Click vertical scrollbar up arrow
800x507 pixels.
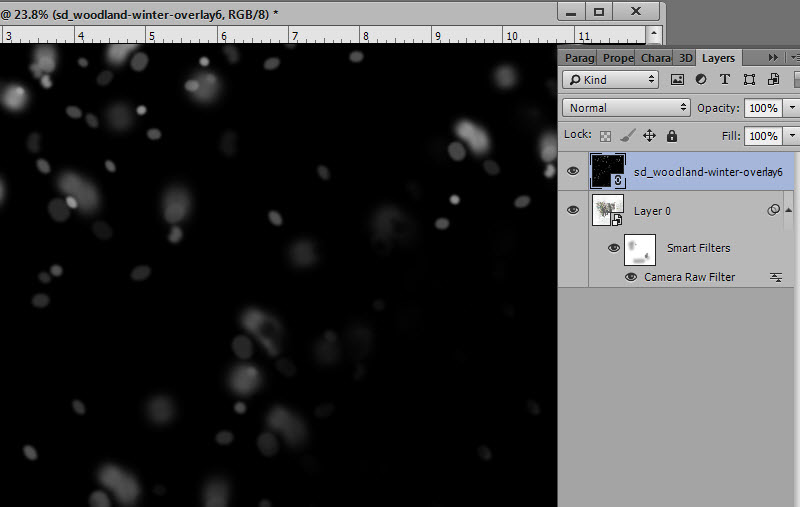point(654,35)
